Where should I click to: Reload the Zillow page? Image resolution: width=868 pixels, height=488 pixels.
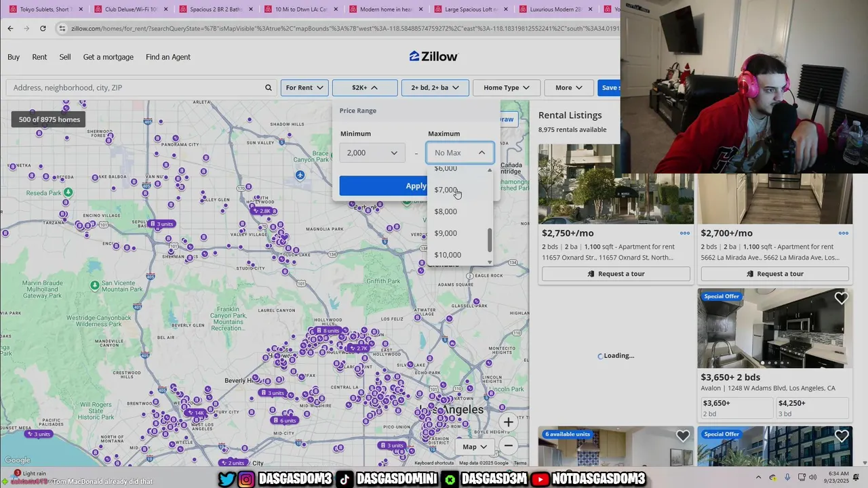click(43, 28)
